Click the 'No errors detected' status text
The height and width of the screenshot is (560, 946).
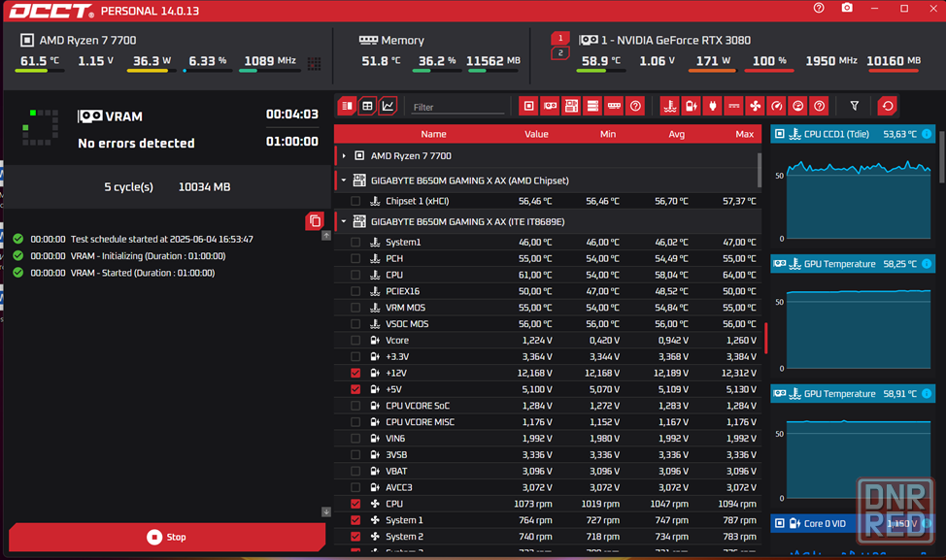coord(136,144)
